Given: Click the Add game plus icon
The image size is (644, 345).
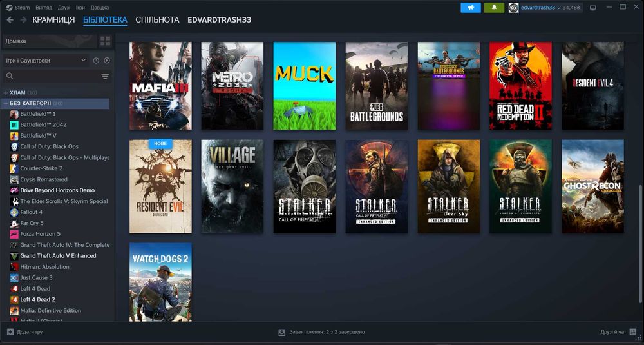Looking at the screenshot, I should click(x=10, y=332).
